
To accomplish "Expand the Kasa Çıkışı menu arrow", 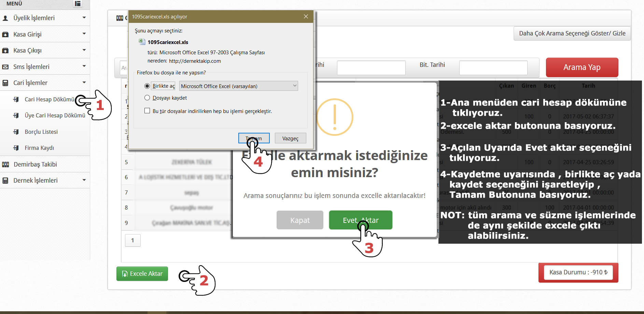I will [x=84, y=50].
